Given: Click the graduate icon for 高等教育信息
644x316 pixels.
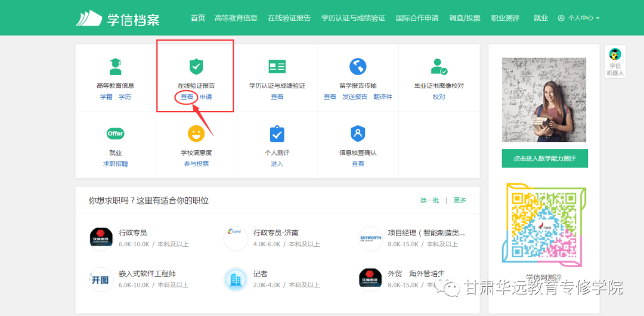Looking at the screenshot, I should tap(115, 66).
